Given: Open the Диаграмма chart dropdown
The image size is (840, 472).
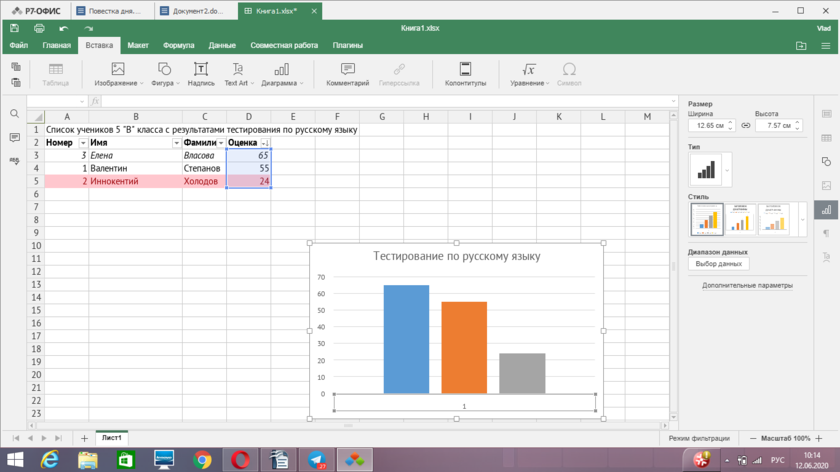Looking at the screenshot, I should (x=282, y=74).
